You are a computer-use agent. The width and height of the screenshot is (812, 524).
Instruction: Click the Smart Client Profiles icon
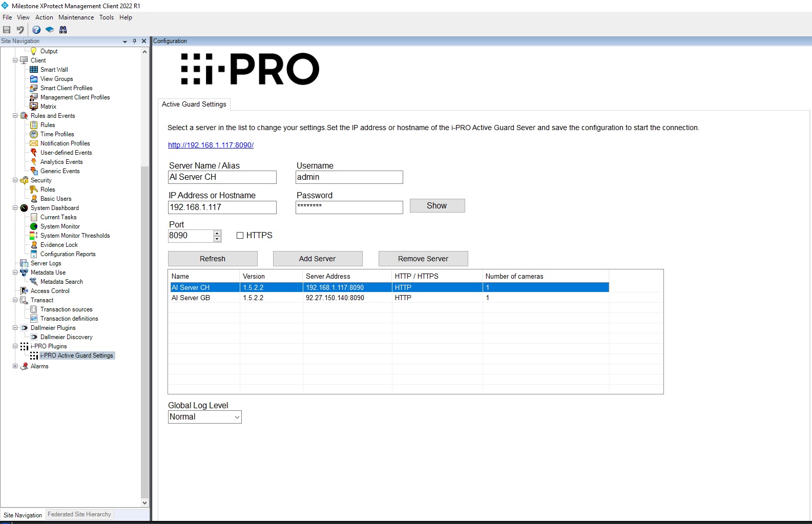pos(34,88)
